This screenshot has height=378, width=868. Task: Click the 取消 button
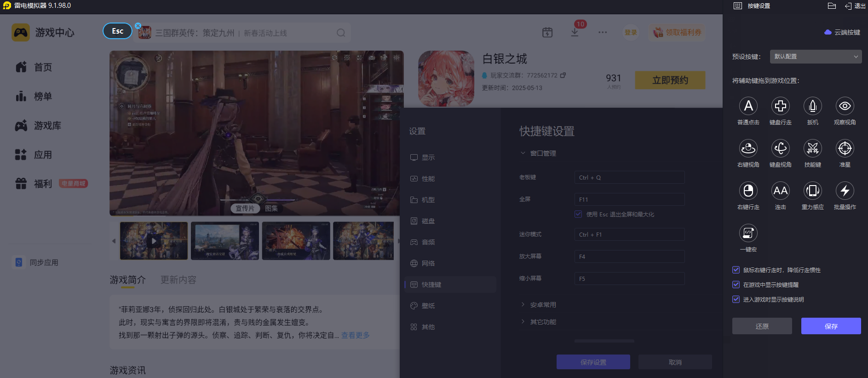coord(675,362)
